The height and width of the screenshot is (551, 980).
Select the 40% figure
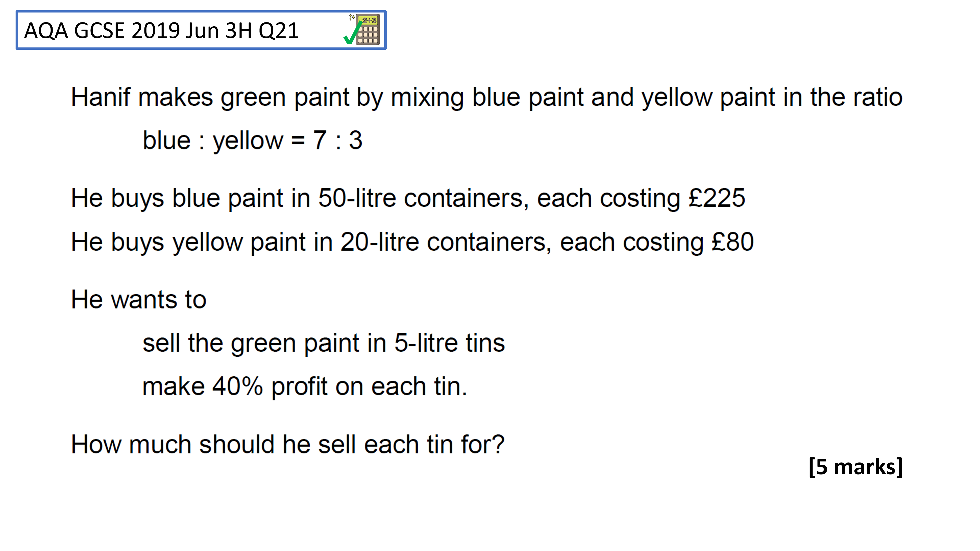point(238,386)
